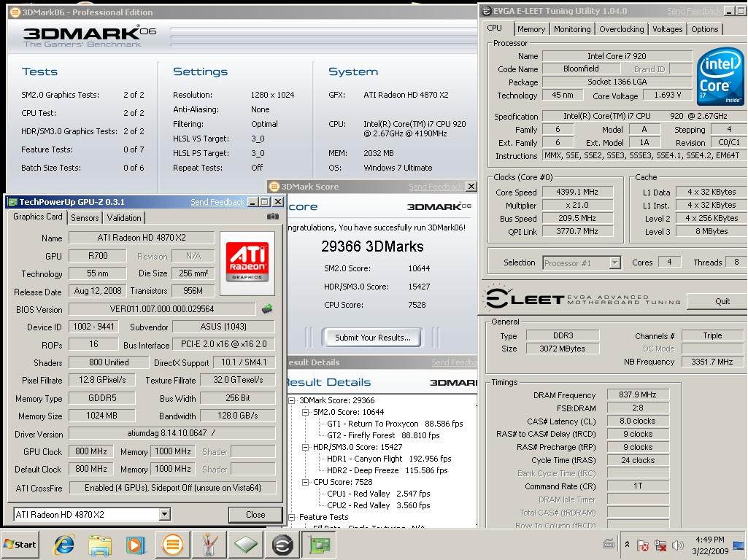Open the volume speaker tray icon

(677, 545)
